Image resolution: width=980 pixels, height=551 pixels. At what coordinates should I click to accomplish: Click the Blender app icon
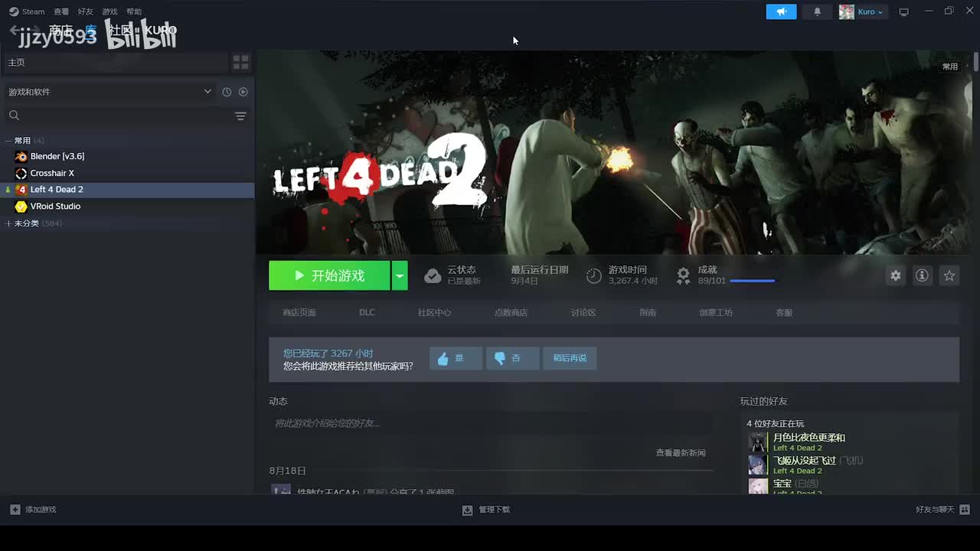point(21,156)
